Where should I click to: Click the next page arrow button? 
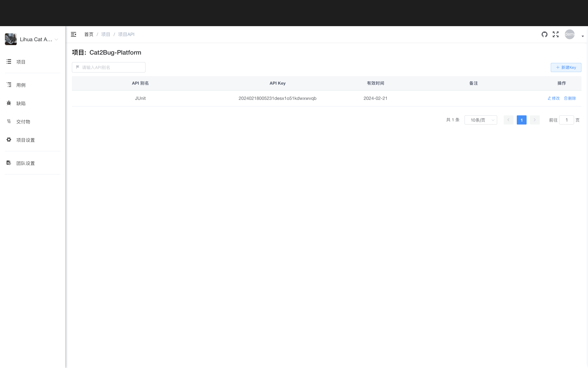535,120
